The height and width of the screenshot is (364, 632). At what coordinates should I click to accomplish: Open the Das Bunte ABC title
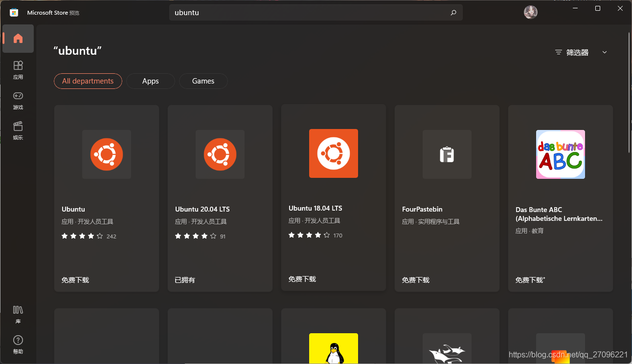click(559, 214)
